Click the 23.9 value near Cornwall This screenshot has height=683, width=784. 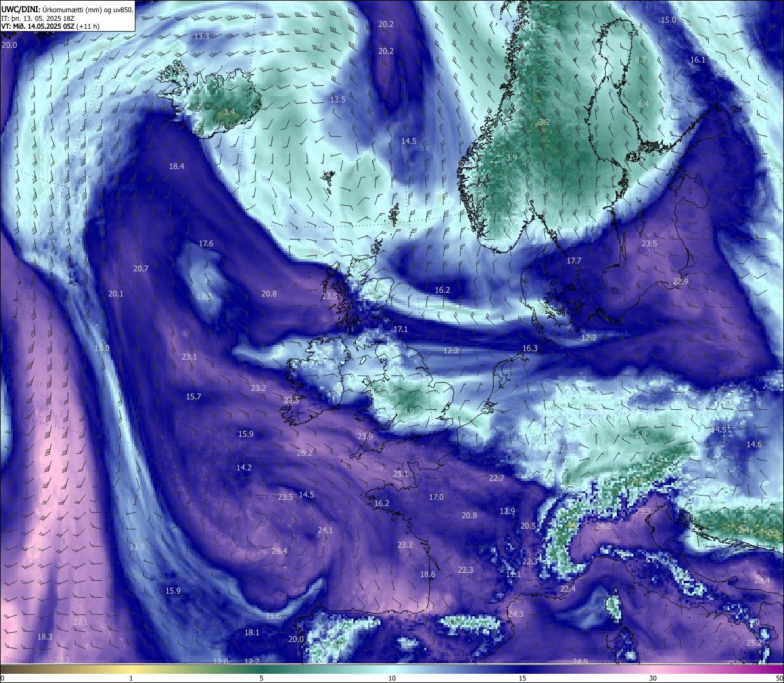click(x=365, y=436)
